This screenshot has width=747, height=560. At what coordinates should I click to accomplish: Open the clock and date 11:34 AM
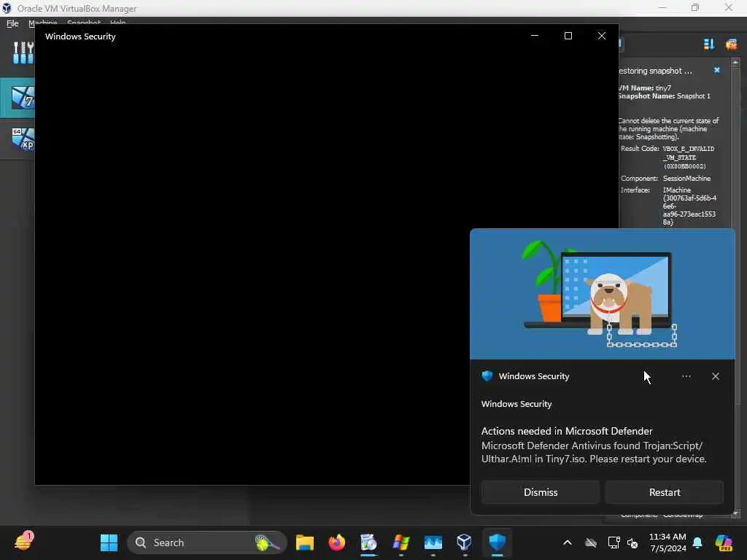667,542
